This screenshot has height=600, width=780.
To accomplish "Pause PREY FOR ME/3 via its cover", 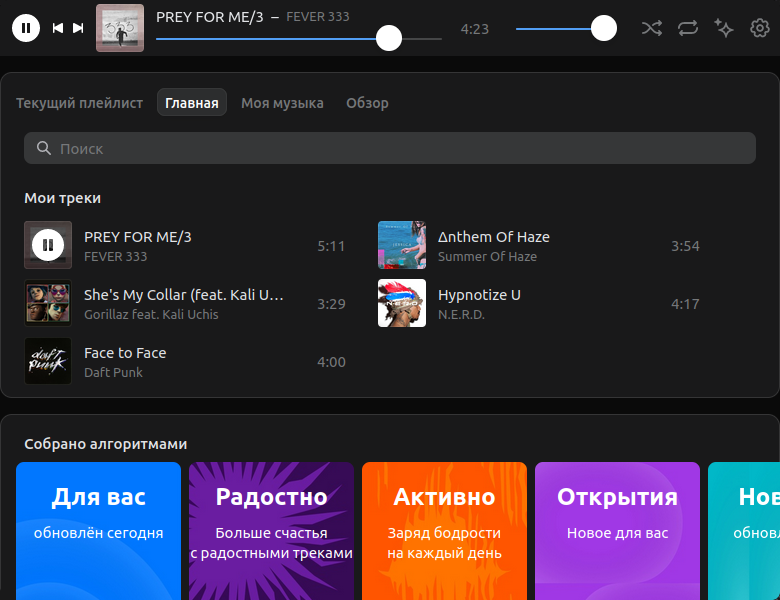I will [x=48, y=245].
